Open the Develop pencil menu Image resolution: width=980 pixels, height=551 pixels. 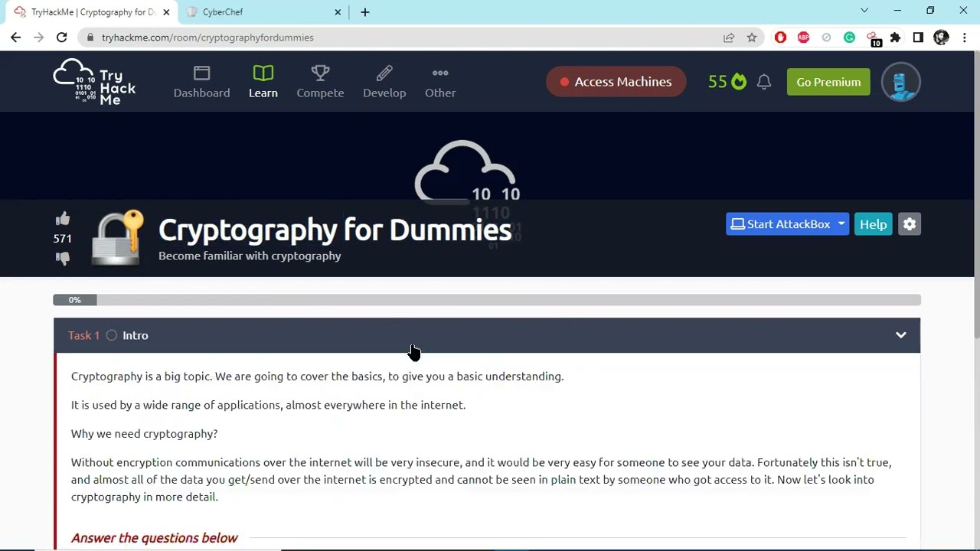[x=384, y=82]
